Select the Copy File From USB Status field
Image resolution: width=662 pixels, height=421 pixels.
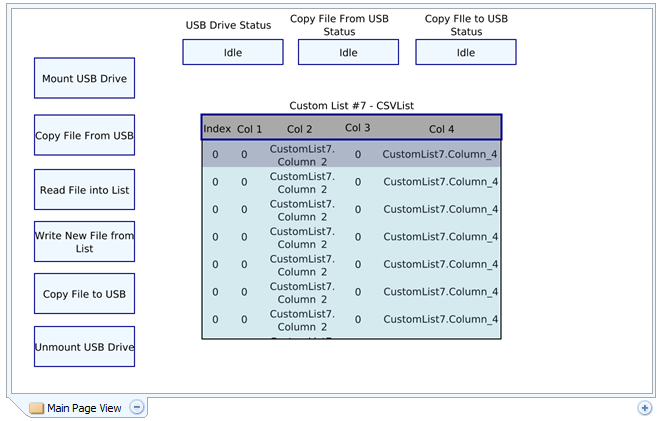(x=348, y=52)
